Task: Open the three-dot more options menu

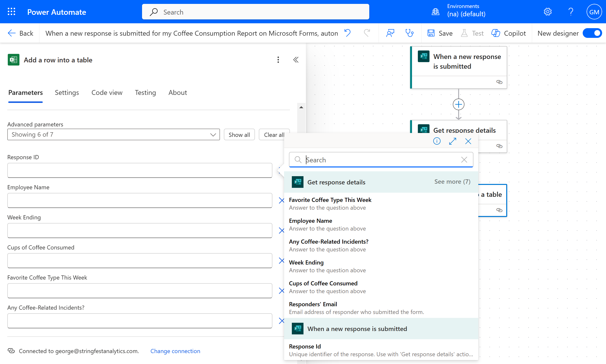Action: (x=278, y=60)
